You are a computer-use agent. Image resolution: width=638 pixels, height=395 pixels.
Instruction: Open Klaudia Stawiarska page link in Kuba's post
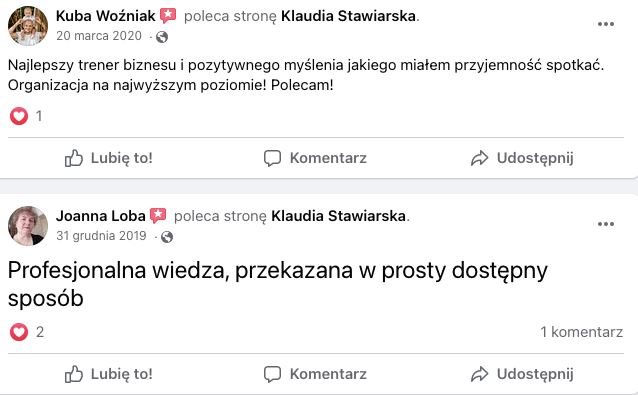tap(348, 16)
